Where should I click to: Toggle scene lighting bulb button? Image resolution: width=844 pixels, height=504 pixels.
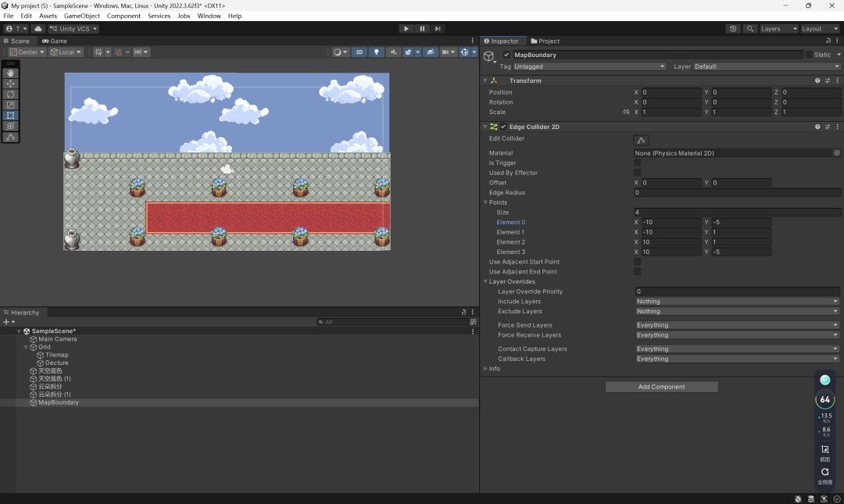[376, 52]
